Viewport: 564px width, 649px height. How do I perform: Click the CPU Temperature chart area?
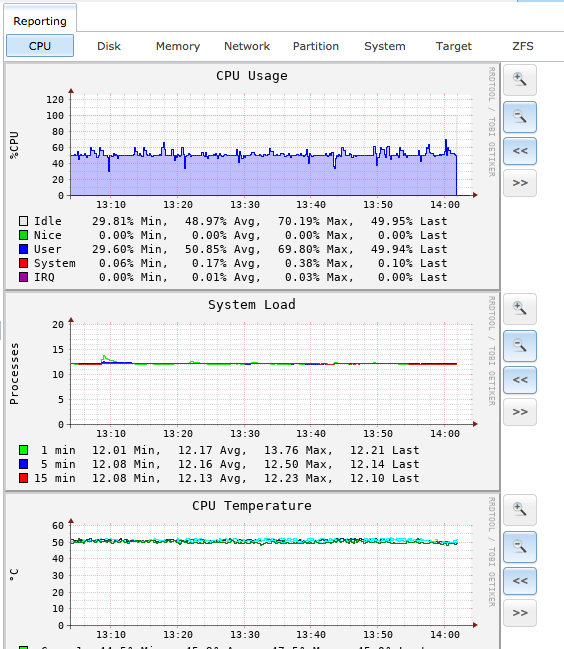click(271, 575)
